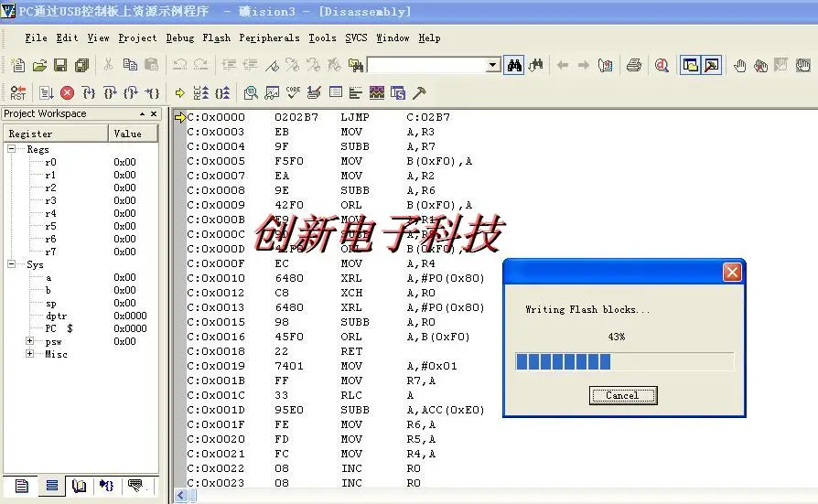The height and width of the screenshot is (504, 818).
Task: Switch to the Books tab icon in workspace
Action: (80, 487)
